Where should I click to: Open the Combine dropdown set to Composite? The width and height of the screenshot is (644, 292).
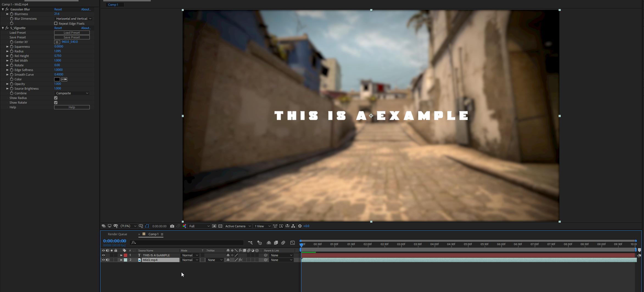(x=72, y=93)
